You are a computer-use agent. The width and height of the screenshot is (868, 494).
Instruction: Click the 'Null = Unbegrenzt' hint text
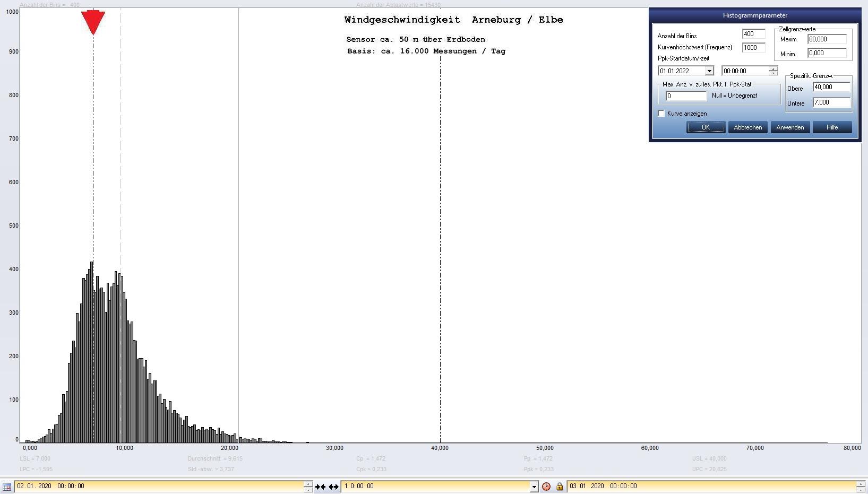click(735, 96)
